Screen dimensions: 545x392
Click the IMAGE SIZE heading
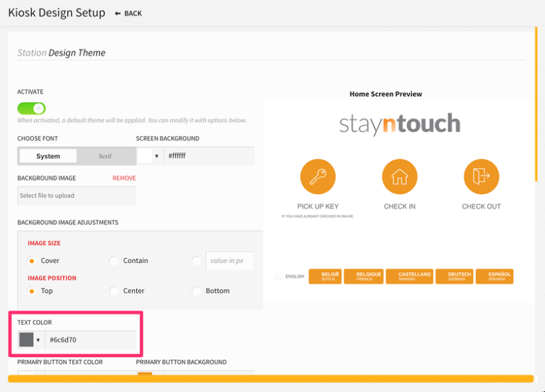(x=44, y=243)
